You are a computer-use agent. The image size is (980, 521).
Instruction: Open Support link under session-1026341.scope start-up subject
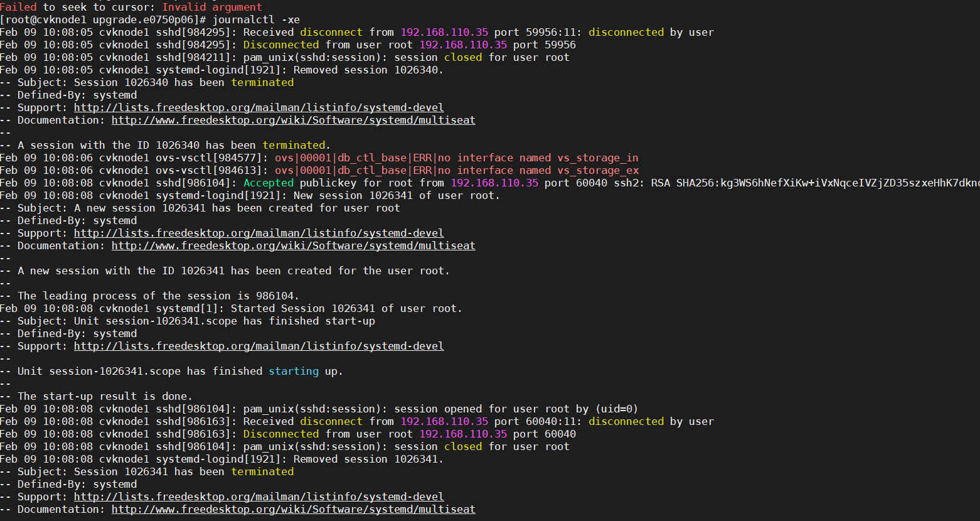tap(258, 346)
